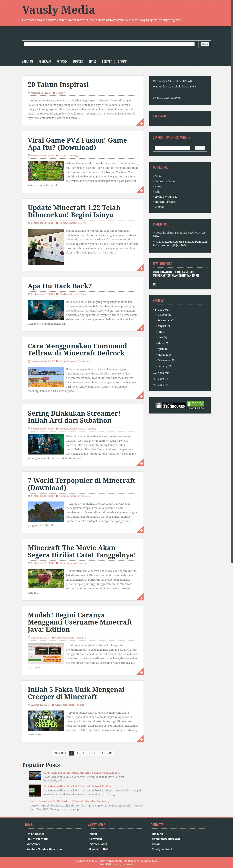Click the header Search button
The height and width of the screenshot is (868, 233).
pos(205,44)
